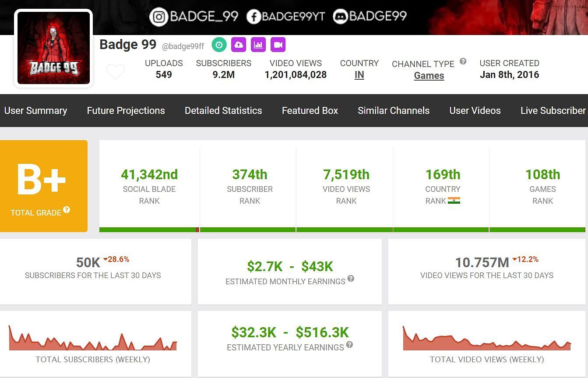Click the Jan 8th, 2016 creation date

[509, 75]
